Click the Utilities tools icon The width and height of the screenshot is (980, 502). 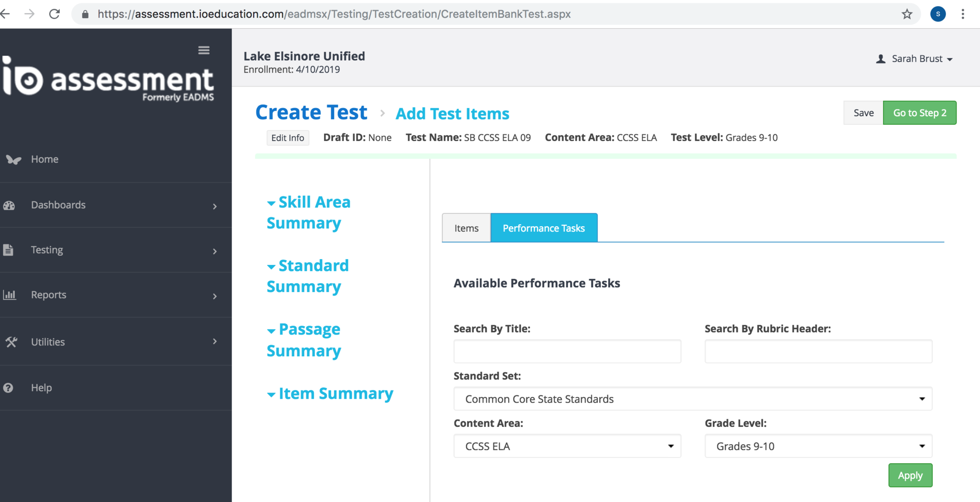pyautogui.click(x=11, y=342)
